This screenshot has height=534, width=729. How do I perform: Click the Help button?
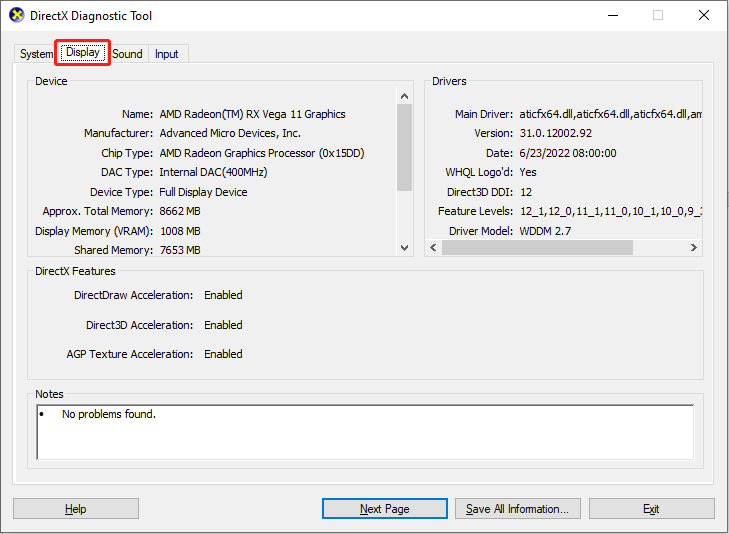pos(76,509)
